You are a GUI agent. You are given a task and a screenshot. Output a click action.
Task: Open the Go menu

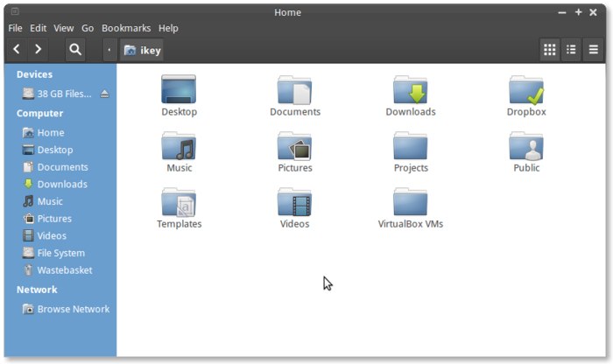88,28
